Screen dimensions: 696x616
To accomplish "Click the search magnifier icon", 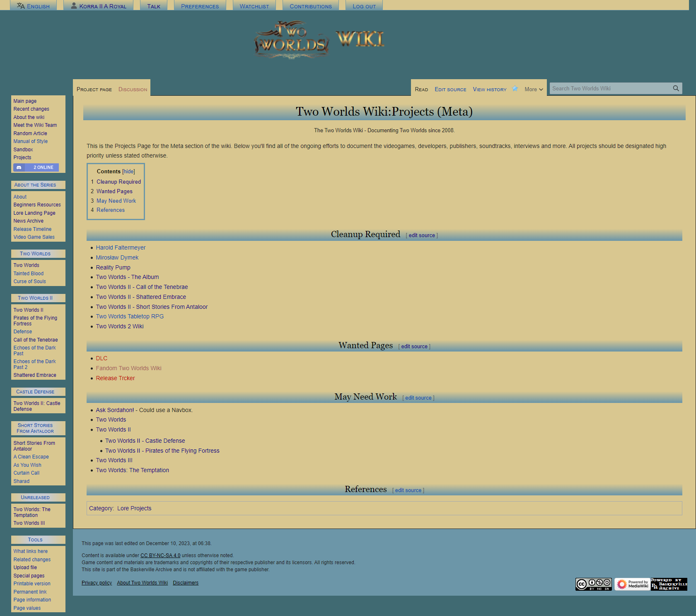I will [676, 88].
